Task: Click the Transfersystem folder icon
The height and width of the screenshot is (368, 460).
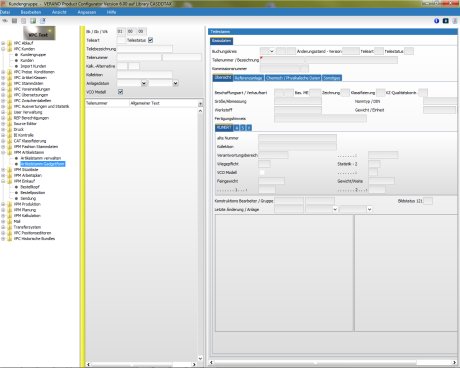Action: (10, 227)
